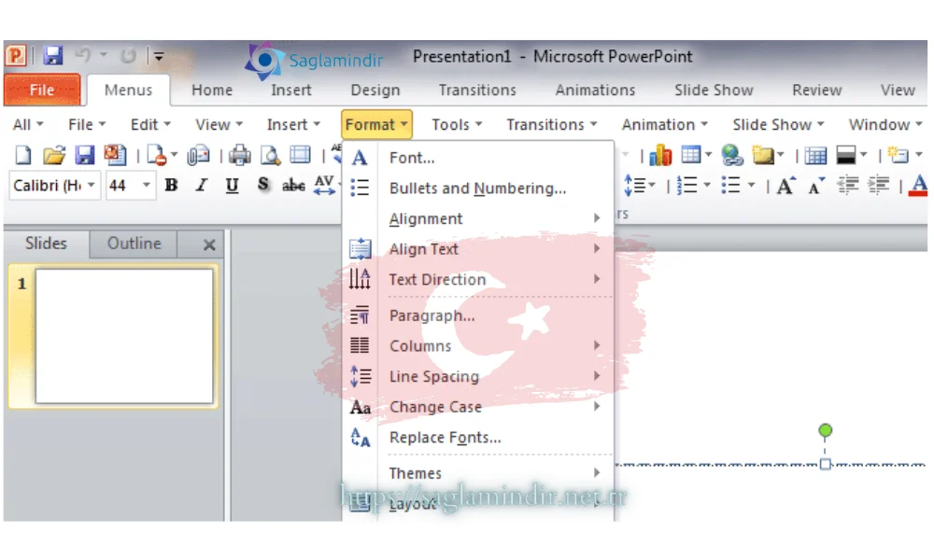The height and width of the screenshot is (560, 934).
Task: Click the Character Spacing AV icon
Action: click(324, 185)
